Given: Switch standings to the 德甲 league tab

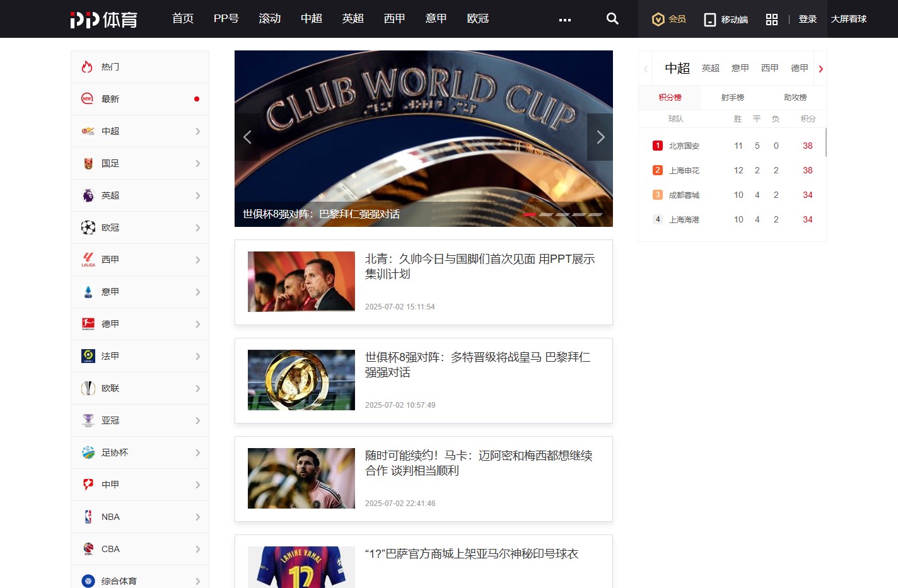Looking at the screenshot, I should point(800,68).
